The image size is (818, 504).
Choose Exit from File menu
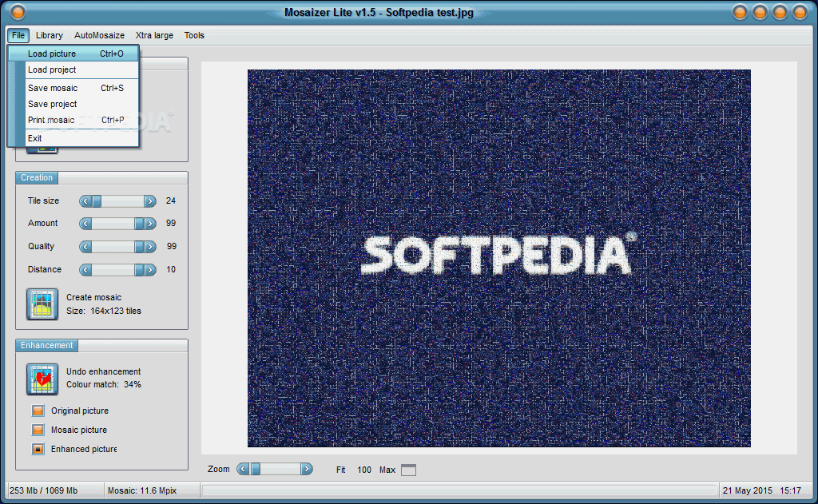pos(73,138)
